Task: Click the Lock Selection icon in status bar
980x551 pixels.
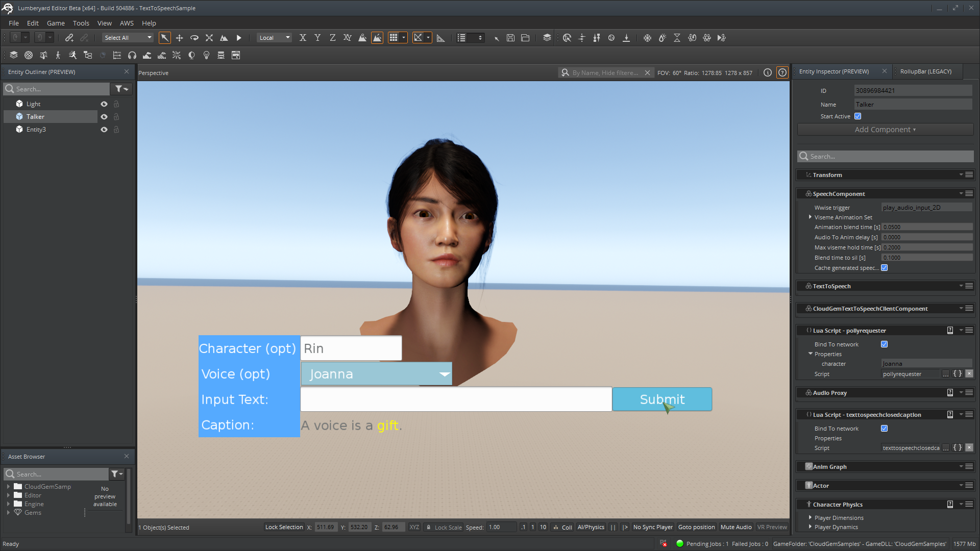Action: coord(281,528)
